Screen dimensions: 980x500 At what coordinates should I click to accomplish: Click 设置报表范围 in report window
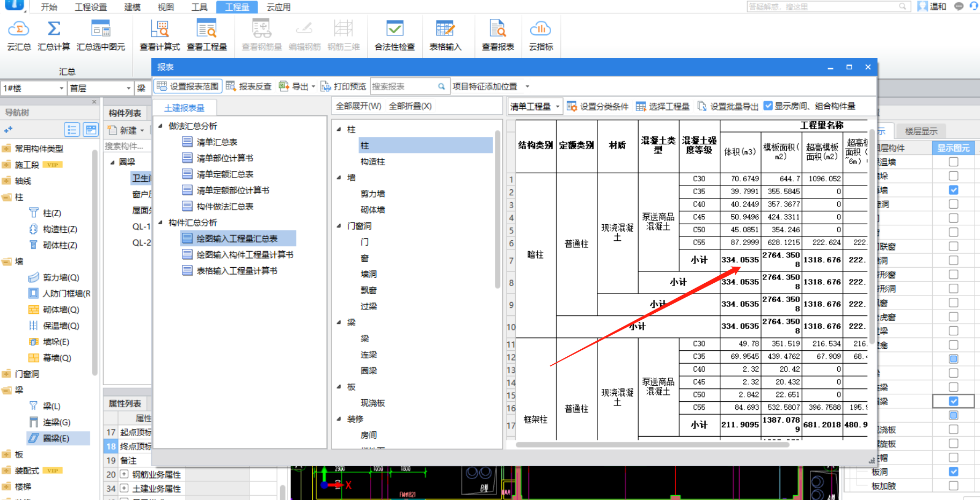pyautogui.click(x=188, y=86)
